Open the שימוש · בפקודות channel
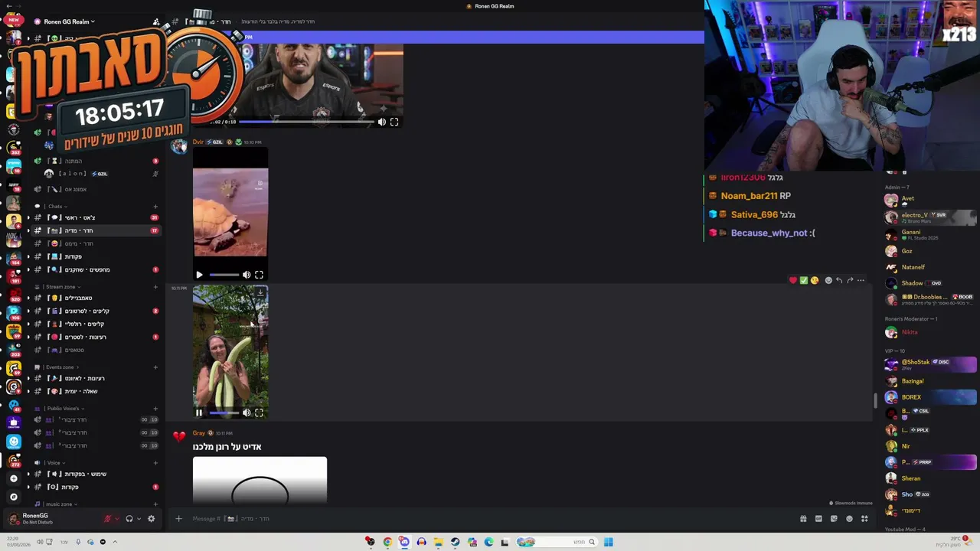 tap(97, 474)
